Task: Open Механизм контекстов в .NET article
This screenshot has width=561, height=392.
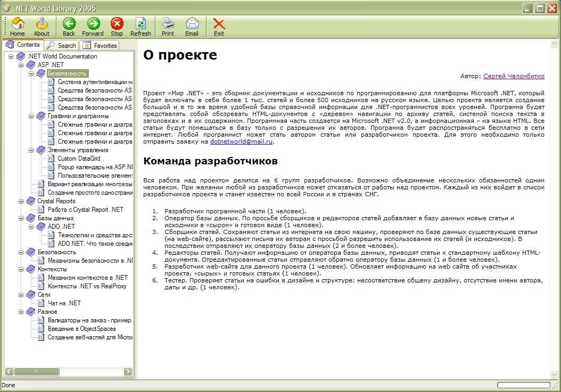Action: (x=88, y=278)
